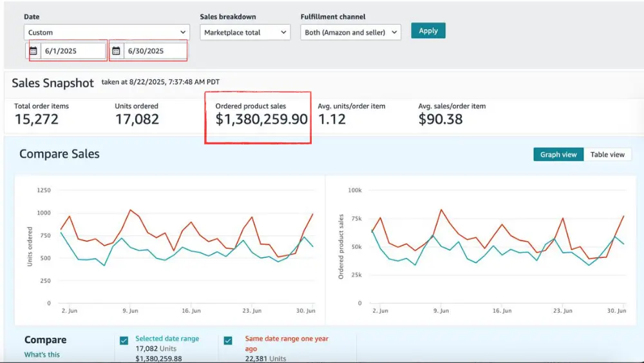Click the Units ordered value 17,082
The height and width of the screenshot is (363, 644).
pyautogui.click(x=137, y=119)
